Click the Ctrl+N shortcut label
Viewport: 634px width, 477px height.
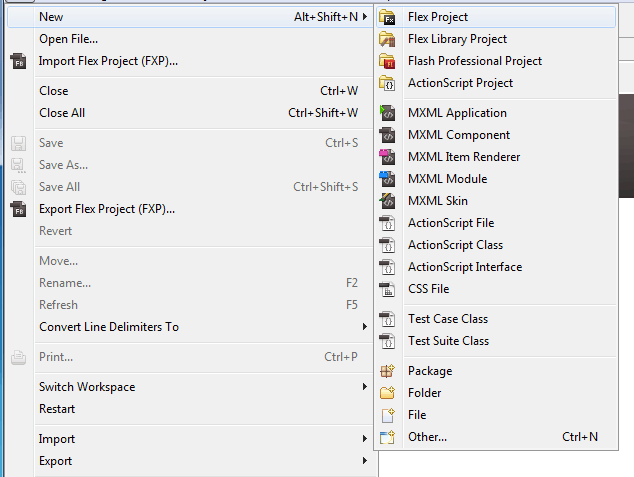(x=580, y=437)
